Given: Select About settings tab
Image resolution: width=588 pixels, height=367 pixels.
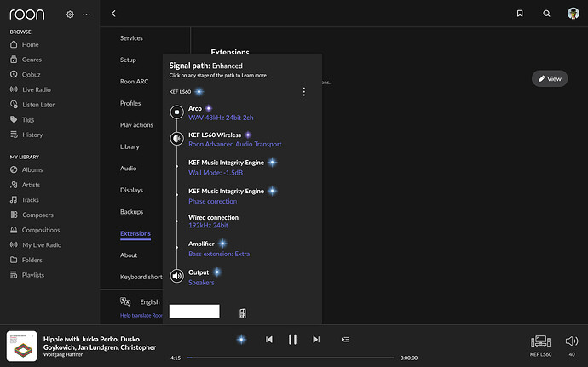Looking at the screenshot, I should pyautogui.click(x=129, y=255).
